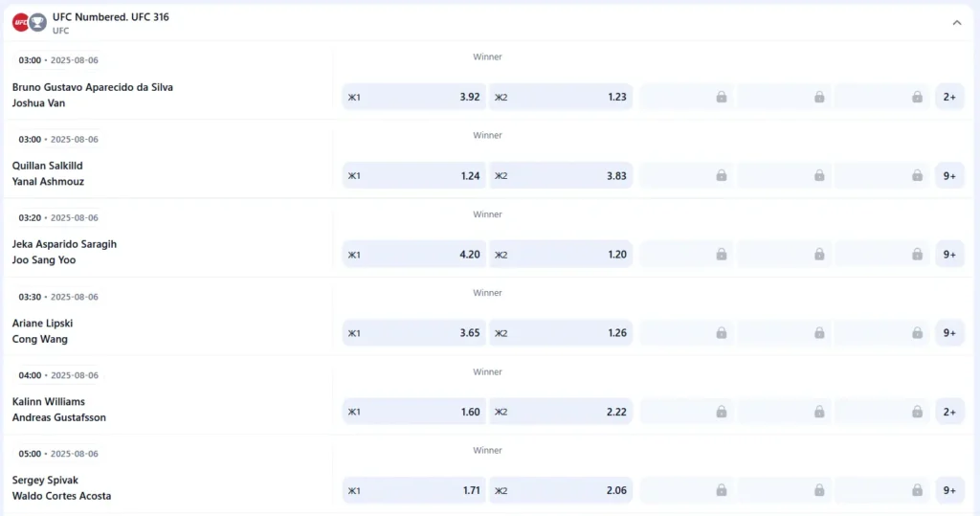Expand 2+ more markets for Bruno vs Joshua Van

click(949, 97)
